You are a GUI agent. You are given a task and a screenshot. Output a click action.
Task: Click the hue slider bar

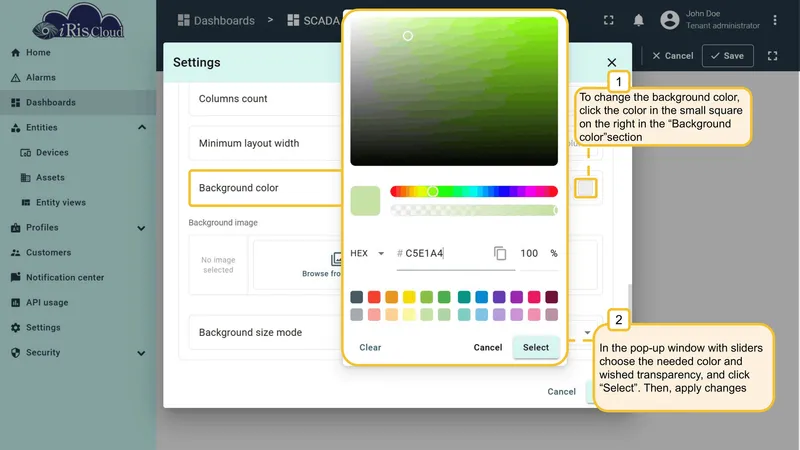[x=474, y=191]
